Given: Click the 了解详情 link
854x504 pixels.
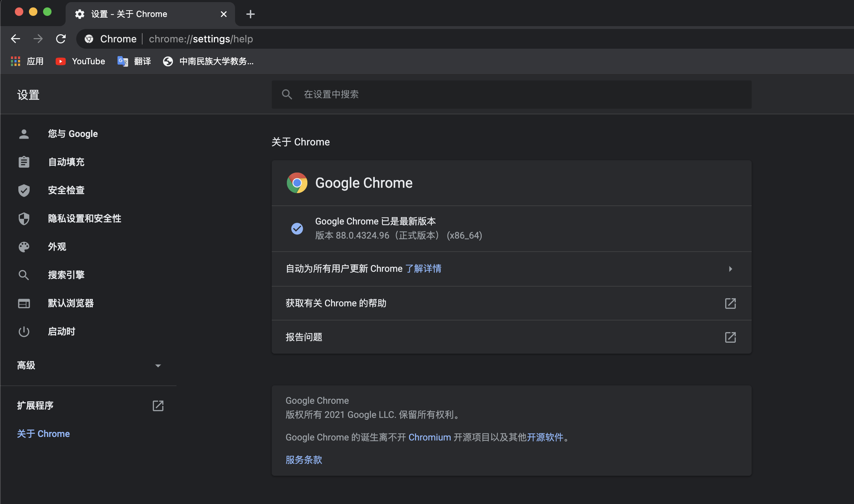Looking at the screenshot, I should [423, 269].
